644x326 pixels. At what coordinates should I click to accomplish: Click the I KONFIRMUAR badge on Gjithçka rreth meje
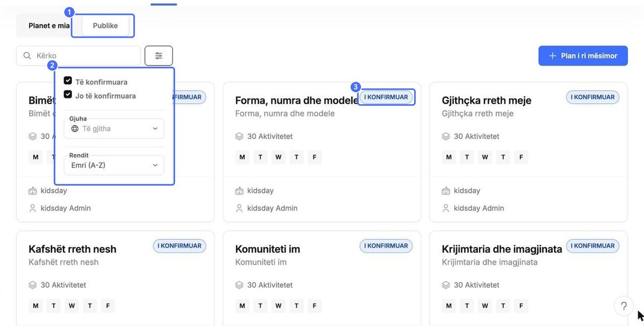(x=593, y=97)
